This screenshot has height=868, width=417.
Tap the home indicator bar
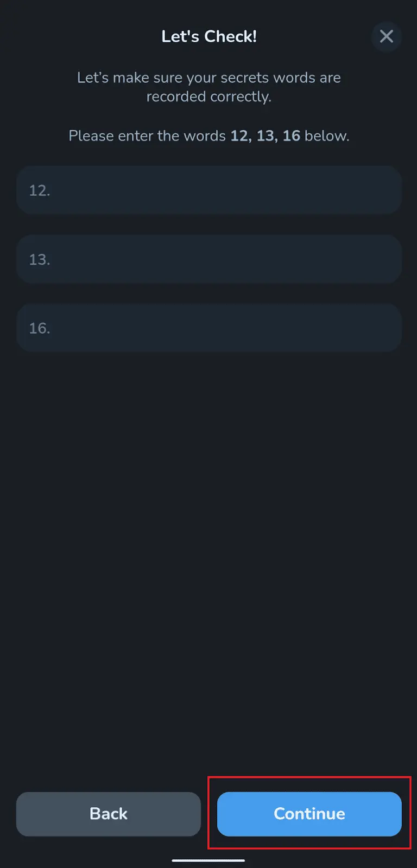[208, 860]
